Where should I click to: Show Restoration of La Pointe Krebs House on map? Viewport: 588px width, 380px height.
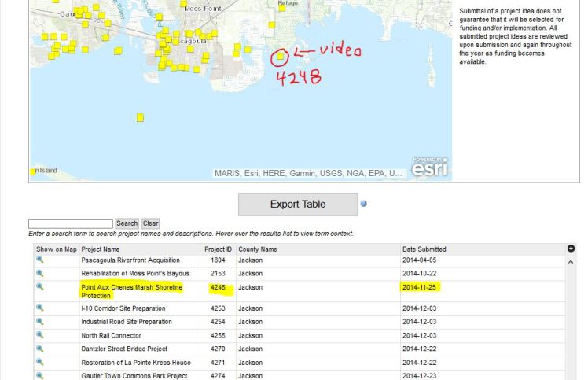click(x=40, y=363)
